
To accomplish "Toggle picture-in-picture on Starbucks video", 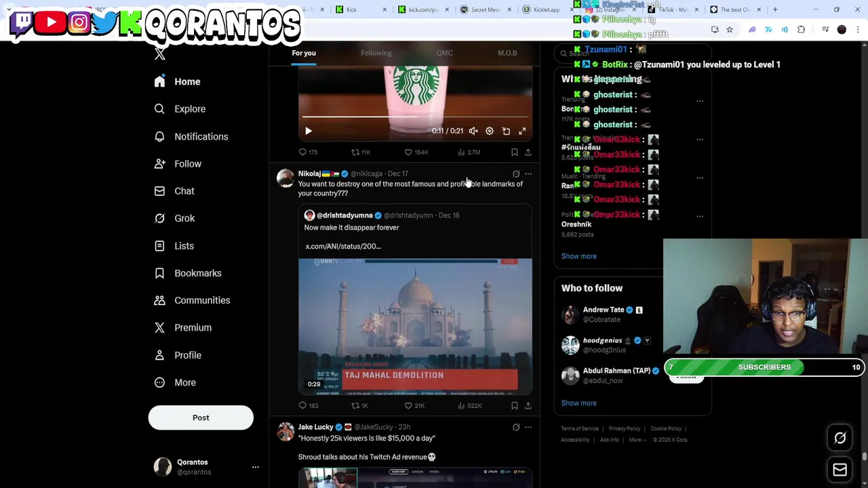I will [506, 131].
